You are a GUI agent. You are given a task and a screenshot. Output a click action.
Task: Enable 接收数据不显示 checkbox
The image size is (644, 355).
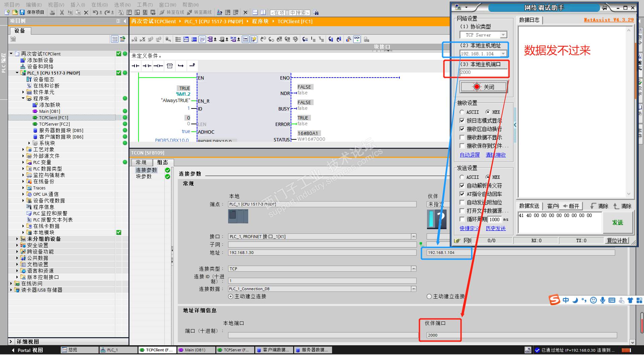click(x=462, y=137)
